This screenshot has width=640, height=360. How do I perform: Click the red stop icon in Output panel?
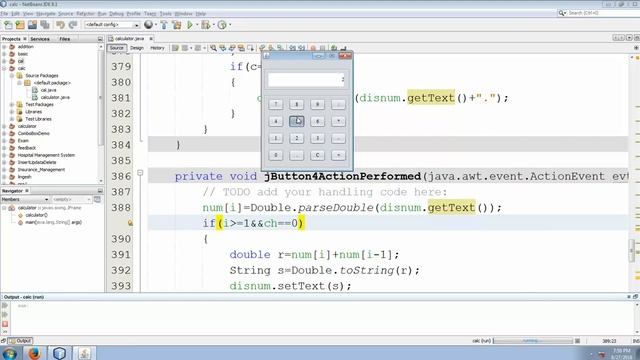[x=5, y=324]
